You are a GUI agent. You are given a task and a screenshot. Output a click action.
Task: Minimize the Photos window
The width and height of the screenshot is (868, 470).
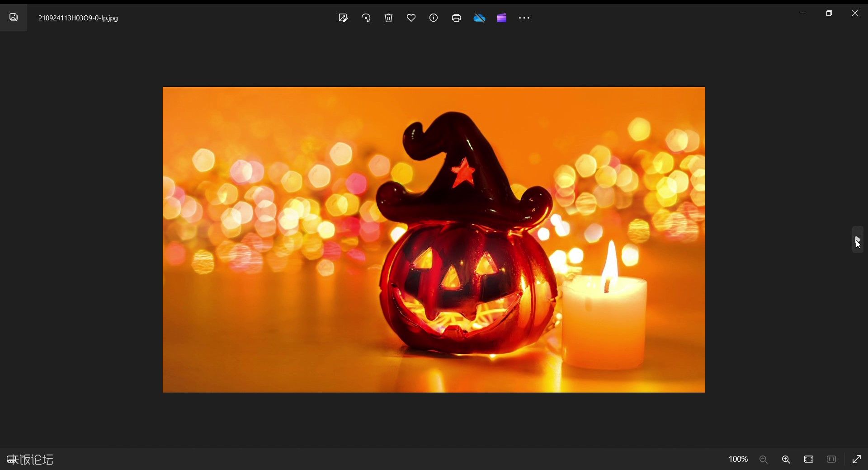coord(803,13)
